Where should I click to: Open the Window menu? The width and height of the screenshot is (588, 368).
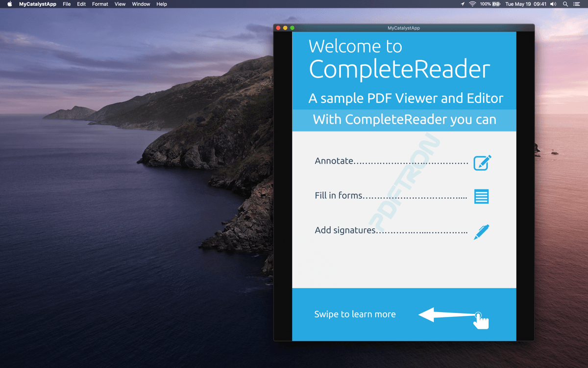[x=141, y=4]
